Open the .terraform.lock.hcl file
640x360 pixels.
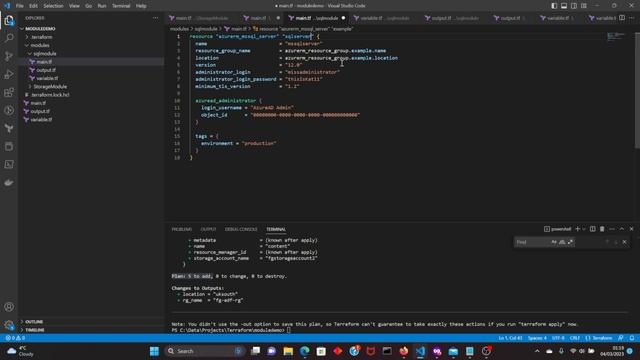click(x=50, y=95)
